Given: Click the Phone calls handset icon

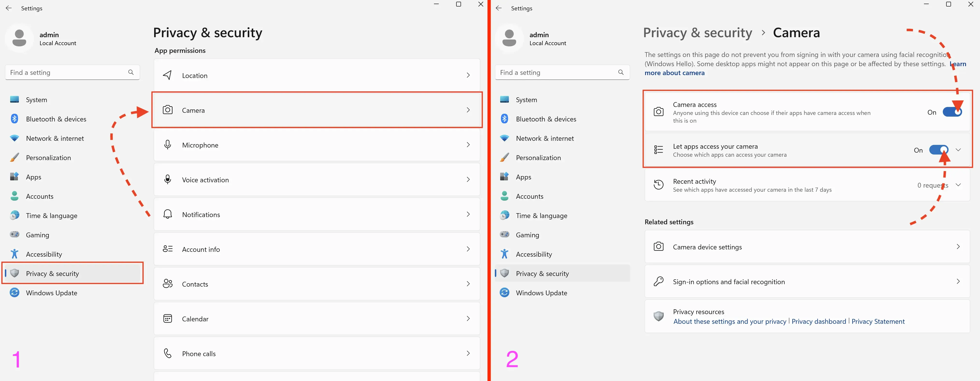Looking at the screenshot, I should click(x=167, y=353).
